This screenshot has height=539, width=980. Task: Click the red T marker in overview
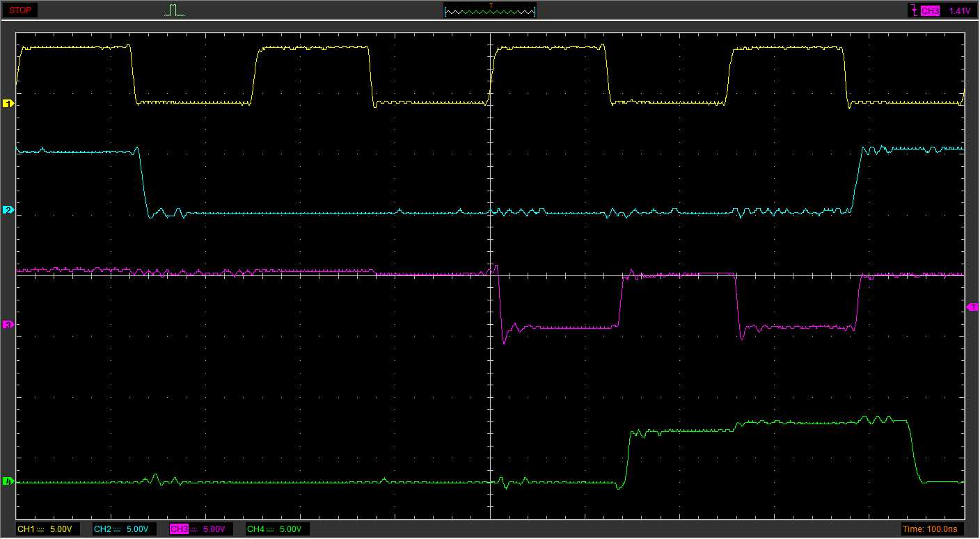(491, 6)
